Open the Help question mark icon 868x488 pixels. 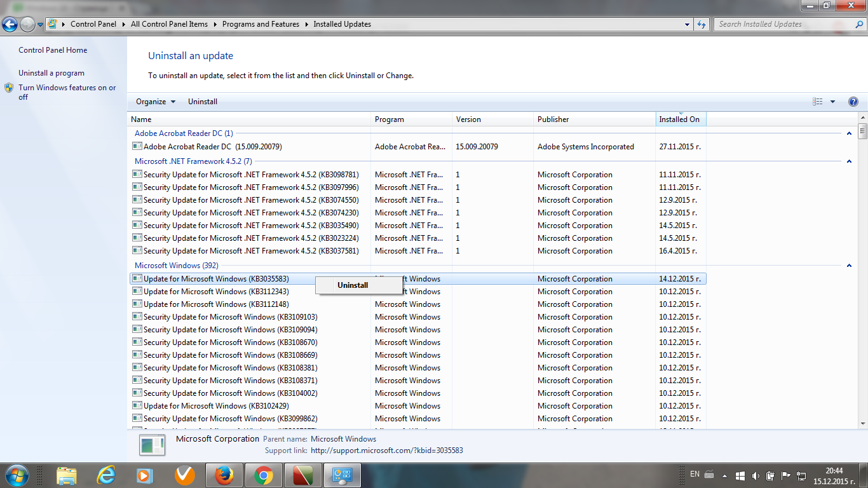[853, 102]
